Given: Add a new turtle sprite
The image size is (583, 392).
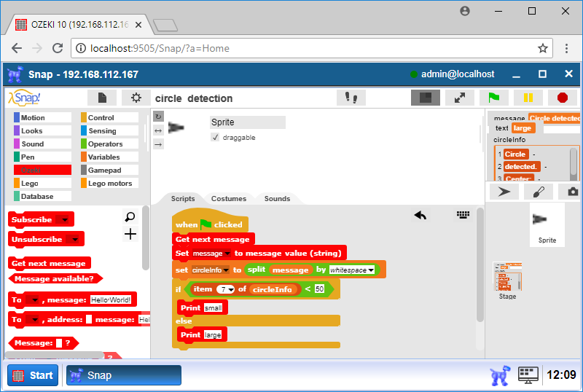Looking at the screenshot, I should pos(504,192).
